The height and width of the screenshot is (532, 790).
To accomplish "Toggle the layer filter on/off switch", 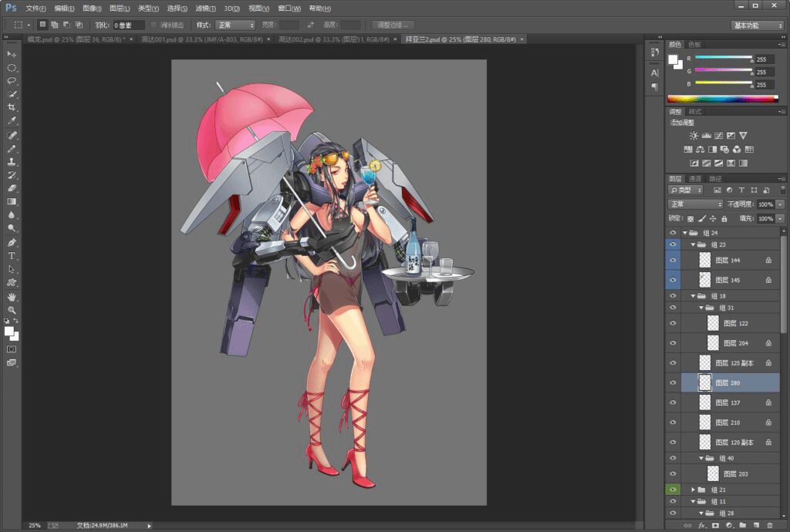I will pos(782,190).
